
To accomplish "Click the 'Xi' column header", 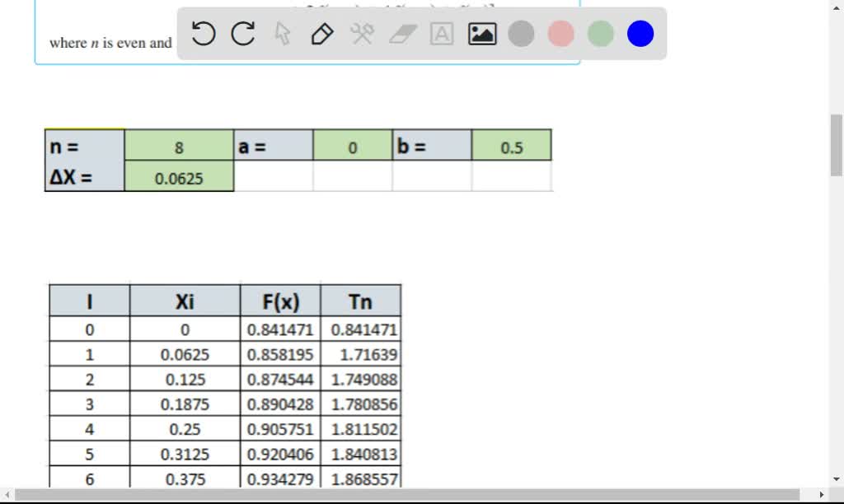I will tap(185, 301).
